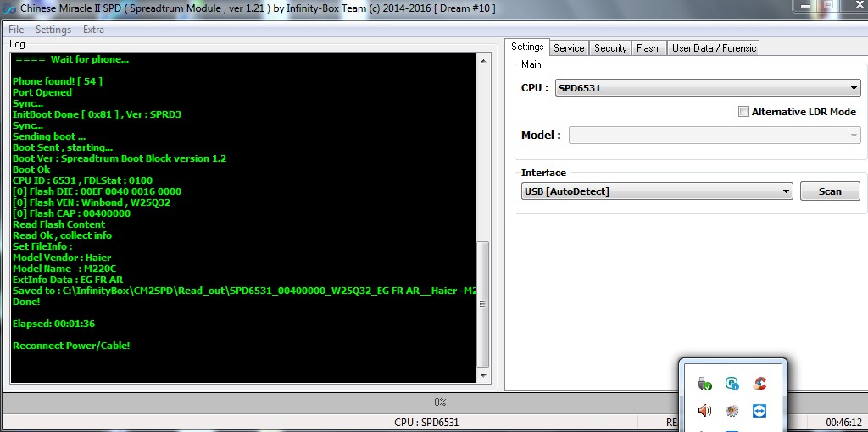Click the Safely Remove Hardware USB tray icon
Viewport: 868px width, 432px height.
[x=704, y=384]
